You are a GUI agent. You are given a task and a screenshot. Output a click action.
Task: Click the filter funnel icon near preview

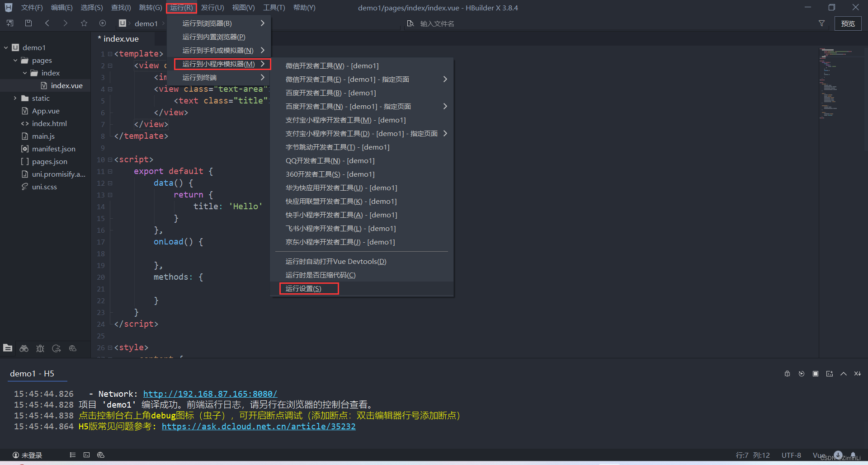[821, 23]
